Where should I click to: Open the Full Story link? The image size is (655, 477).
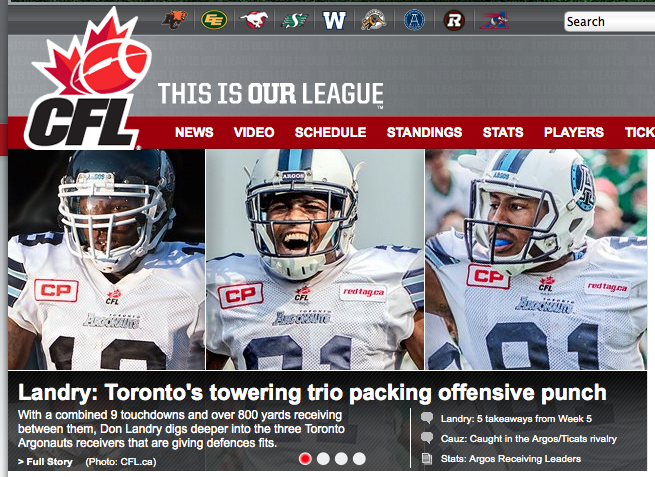[x=46, y=462]
